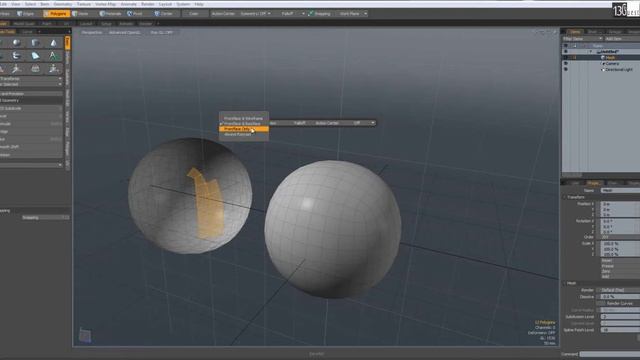Open the Texture menu
640x360 pixels.
pyautogui.click(x=84, y=4)
